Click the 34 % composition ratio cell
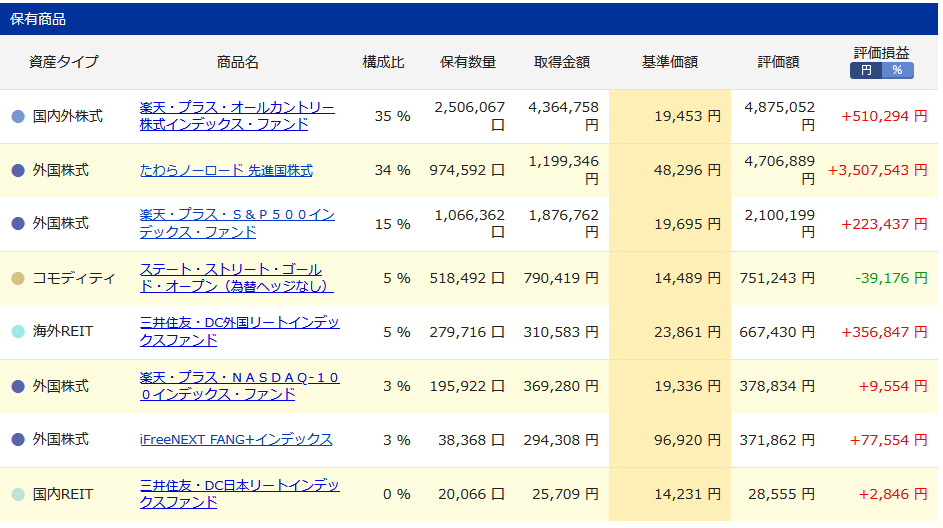This screenshot has height=528, width=943. (x=392, y=170)
